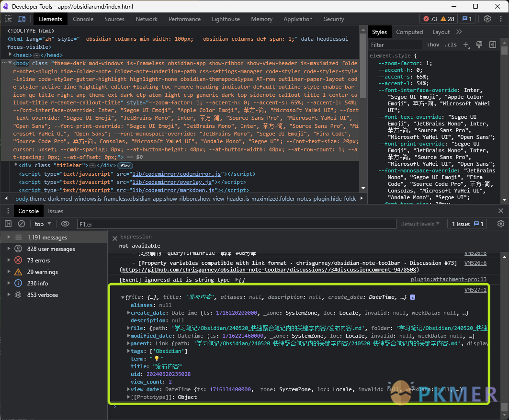Screen dimensions: 509x420
Task: Close the console drawer
Action: click(500, 211)
